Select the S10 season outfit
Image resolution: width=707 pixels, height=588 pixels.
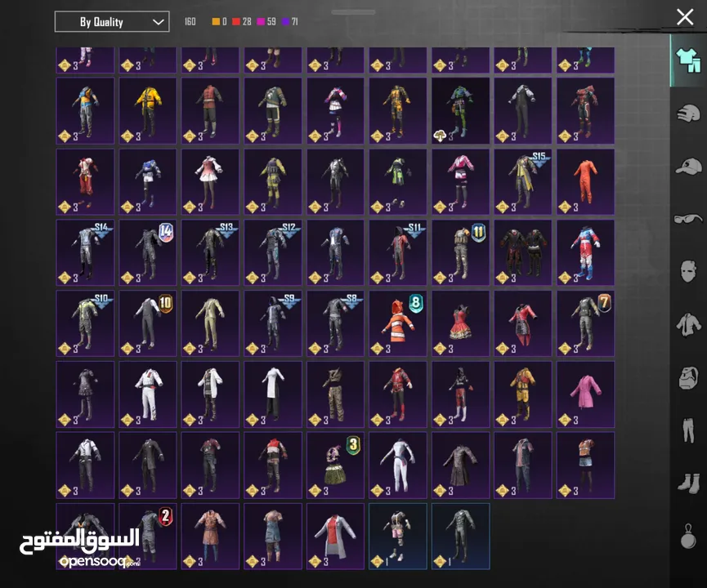click(85, 323)
